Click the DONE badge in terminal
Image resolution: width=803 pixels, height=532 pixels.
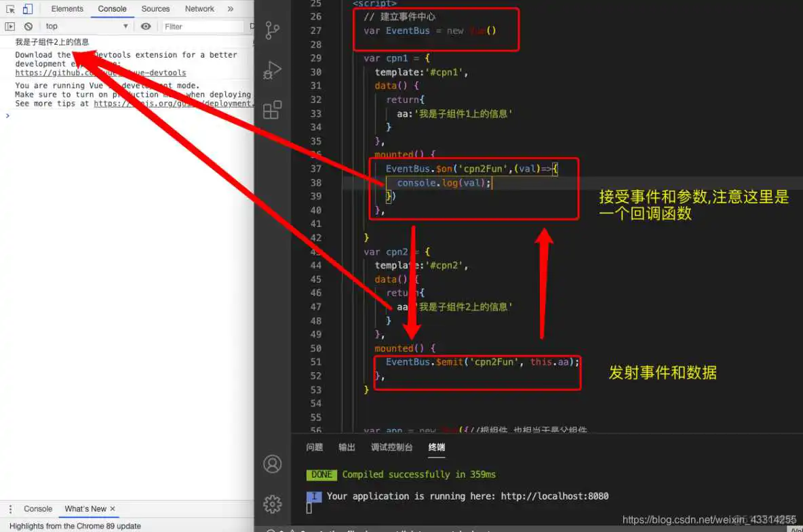coord(321,474)
